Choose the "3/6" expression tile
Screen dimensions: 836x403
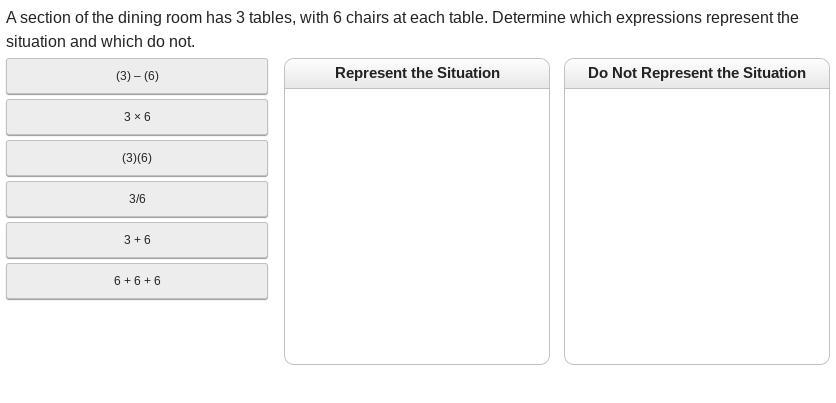click(137, 199)
